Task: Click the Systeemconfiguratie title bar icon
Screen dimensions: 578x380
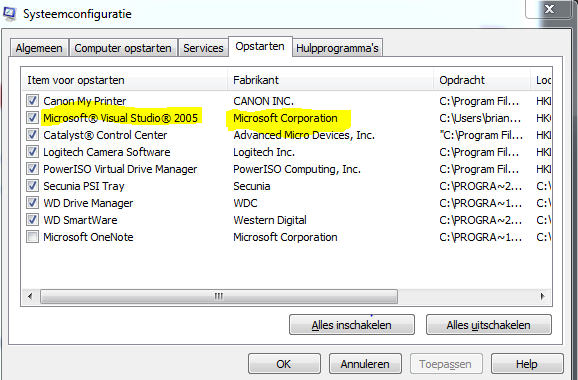Action: click(x=9, y=14)
